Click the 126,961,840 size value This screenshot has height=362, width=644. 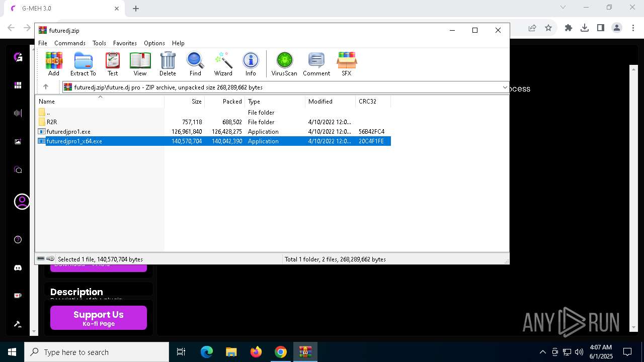(x=187, y=132)
